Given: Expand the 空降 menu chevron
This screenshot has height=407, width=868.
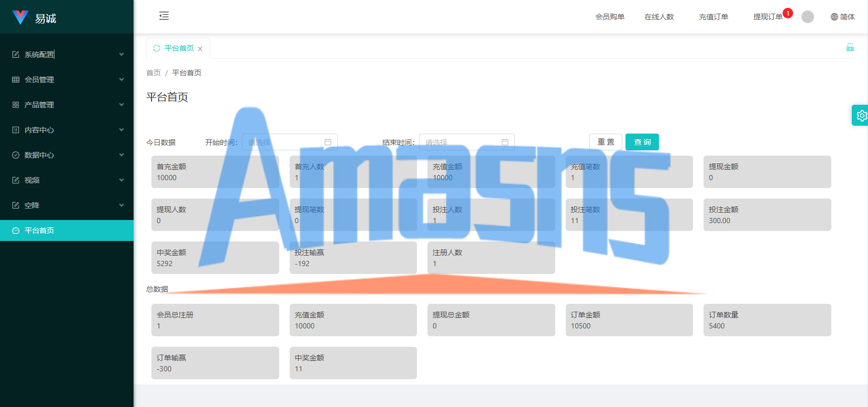Looking at the screenshot, I should [122, 205].
